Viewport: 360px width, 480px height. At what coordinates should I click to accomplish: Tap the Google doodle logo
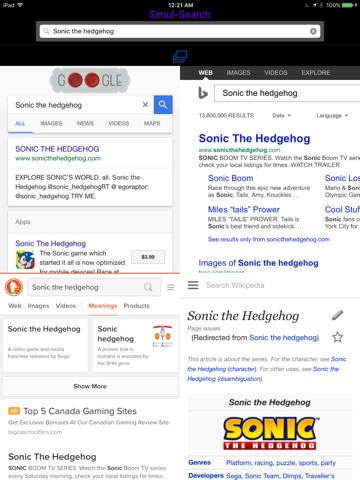coord(90,80)
